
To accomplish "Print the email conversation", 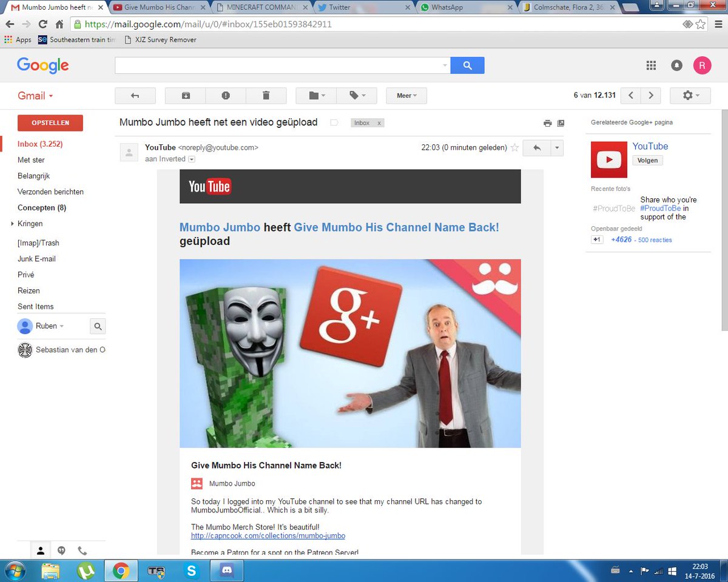I will point(547,123).
